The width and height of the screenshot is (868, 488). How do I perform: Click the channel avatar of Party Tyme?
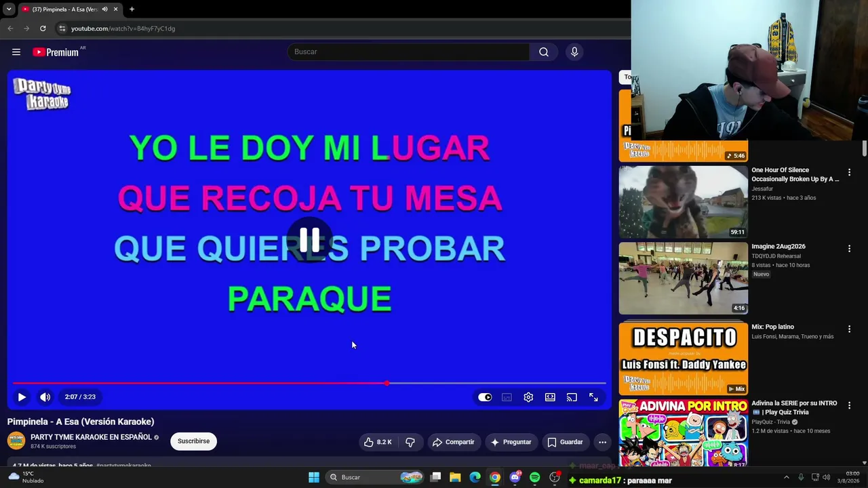[x=16, y=441]
